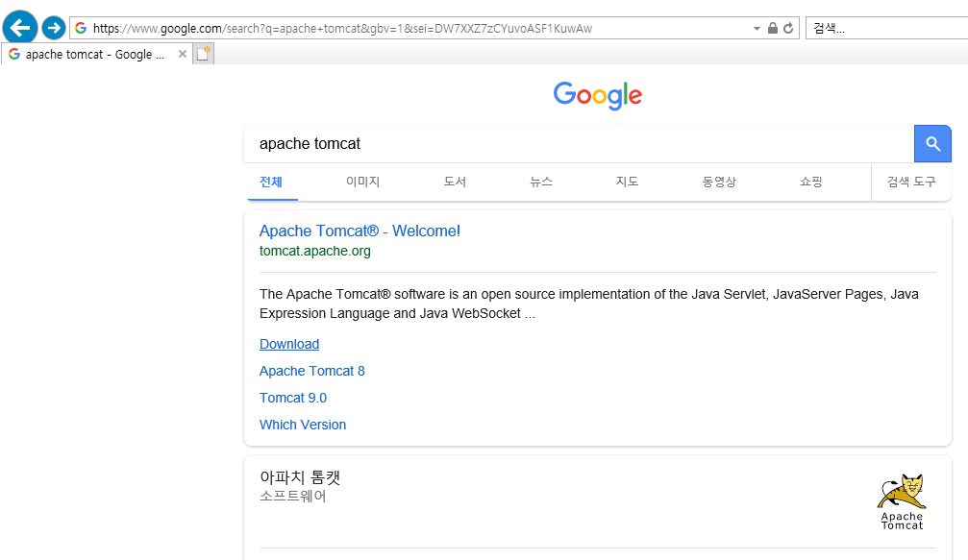
Task: Click the Apache Tomcat cat logo thumbnail
Action: [x=902, y=501]
